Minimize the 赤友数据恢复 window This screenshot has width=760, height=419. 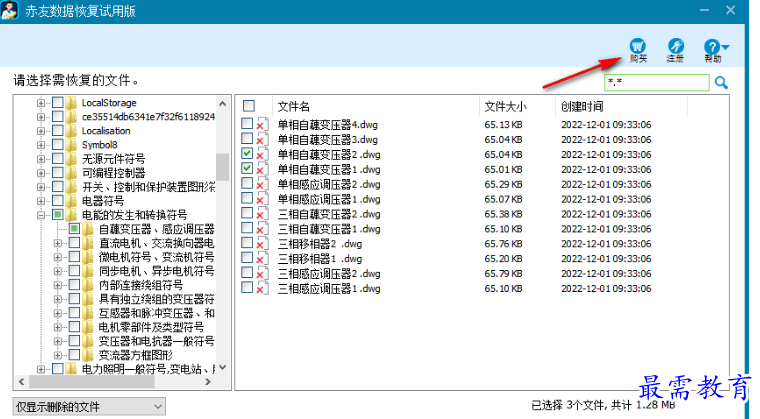tap(704, 10)
